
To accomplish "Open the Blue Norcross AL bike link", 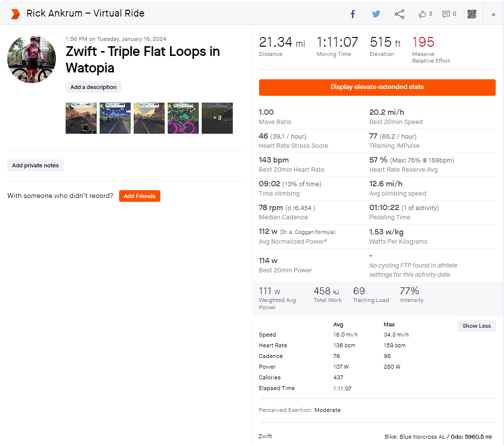I will pyautogui.click(x=422, y=437).
